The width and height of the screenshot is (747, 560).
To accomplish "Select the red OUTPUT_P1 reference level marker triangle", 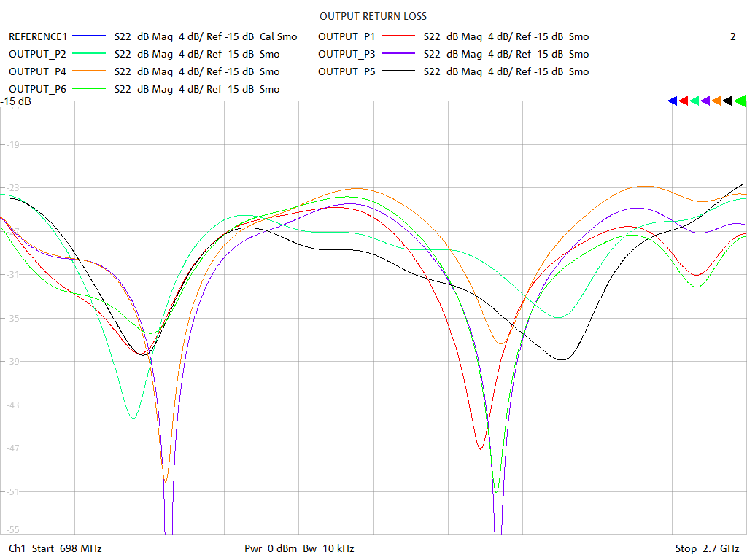I will click(684, 101).
